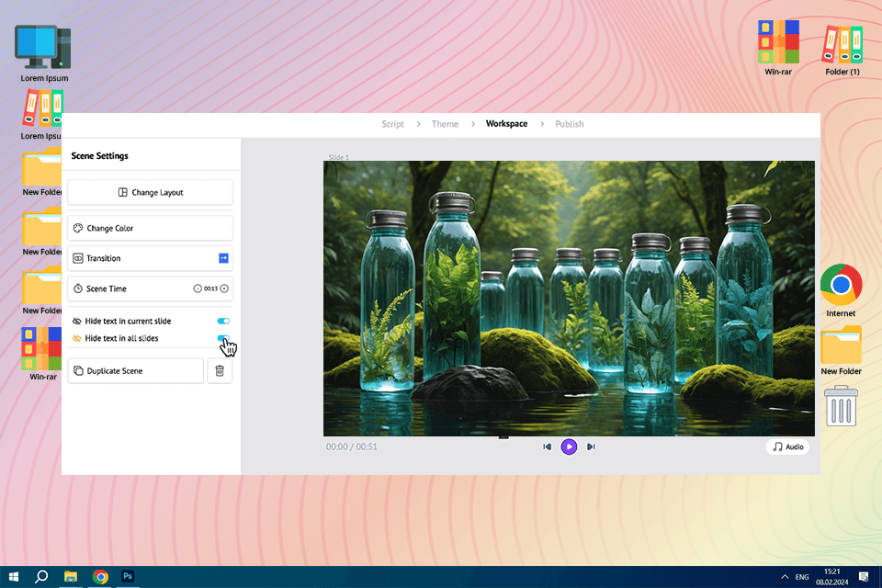The image size is (882, 588).
Task: Open Photoshop from the taskbar
Action: [x=129, y=577]
